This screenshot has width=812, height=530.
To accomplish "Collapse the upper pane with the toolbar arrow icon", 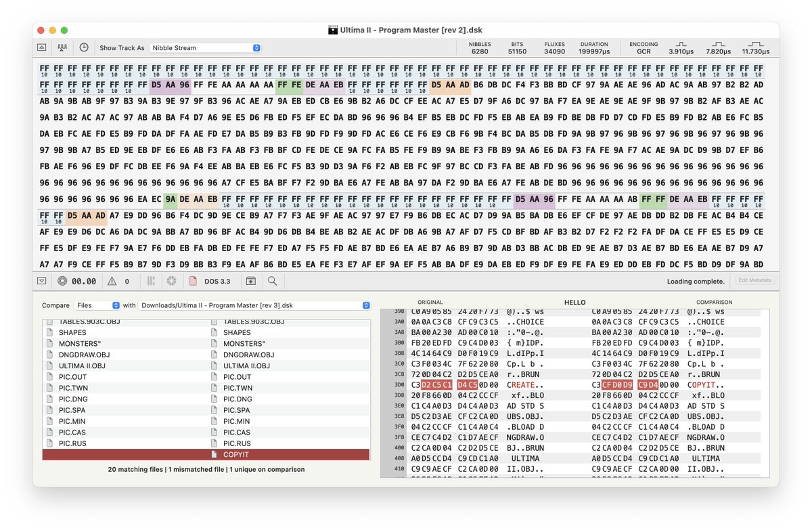I will coord(42,48).
